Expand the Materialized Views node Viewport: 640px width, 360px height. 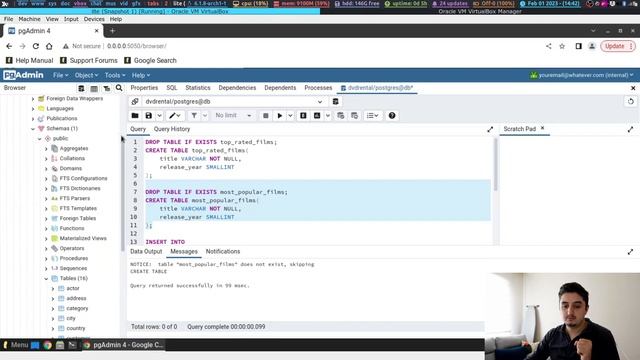click(46, 238)
